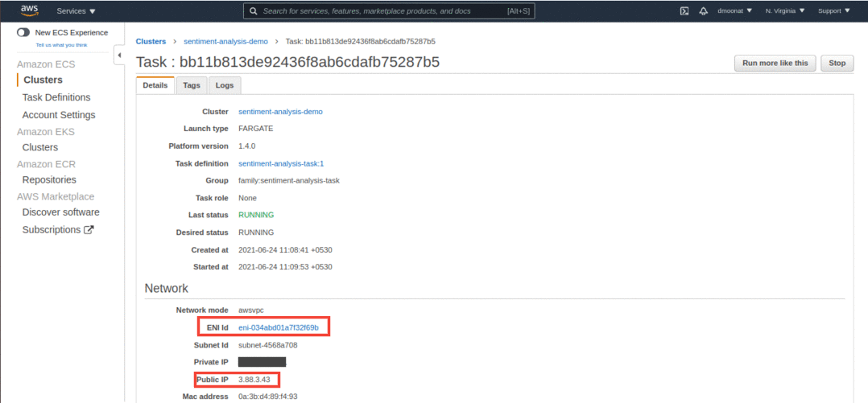Select Mac address 0a:3b:d4:89:f4:93
Viewport: 868px width, 403px height.
[x=268, y=397]
